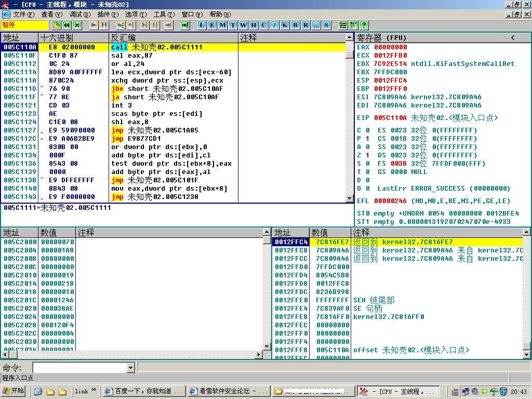Collapse registers panel using the < arrow

pos(513,37)
